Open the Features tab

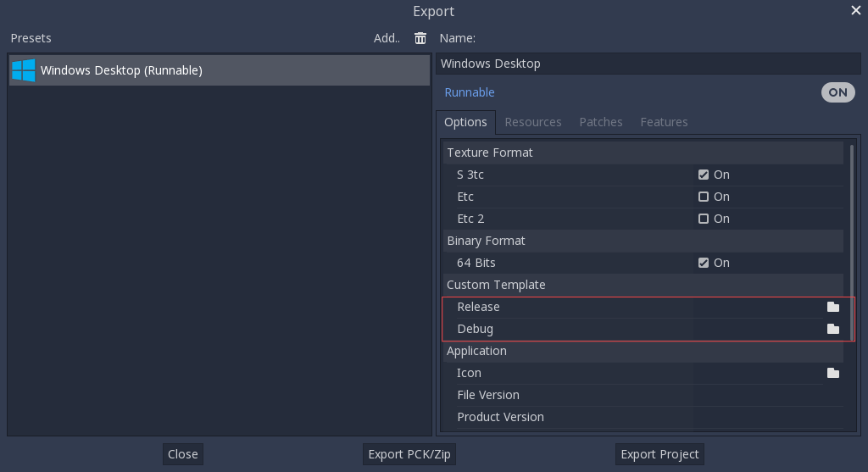point(664,122)
